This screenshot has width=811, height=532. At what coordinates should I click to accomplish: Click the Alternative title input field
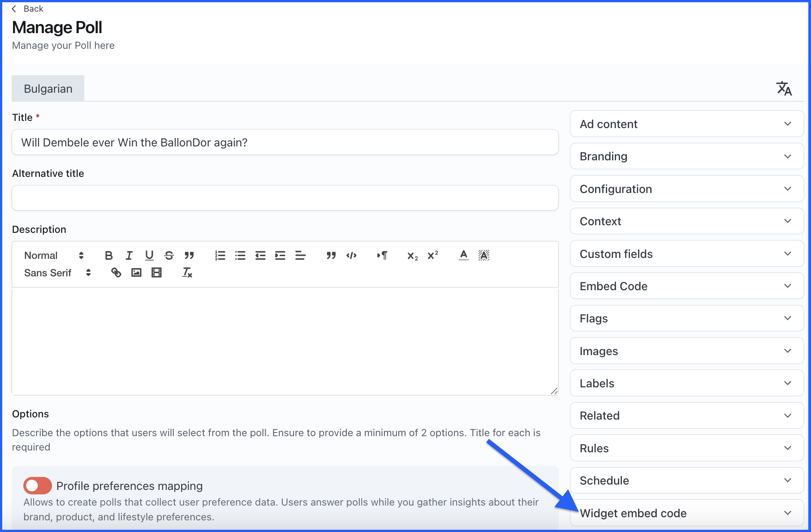click(x=285, y=198)
